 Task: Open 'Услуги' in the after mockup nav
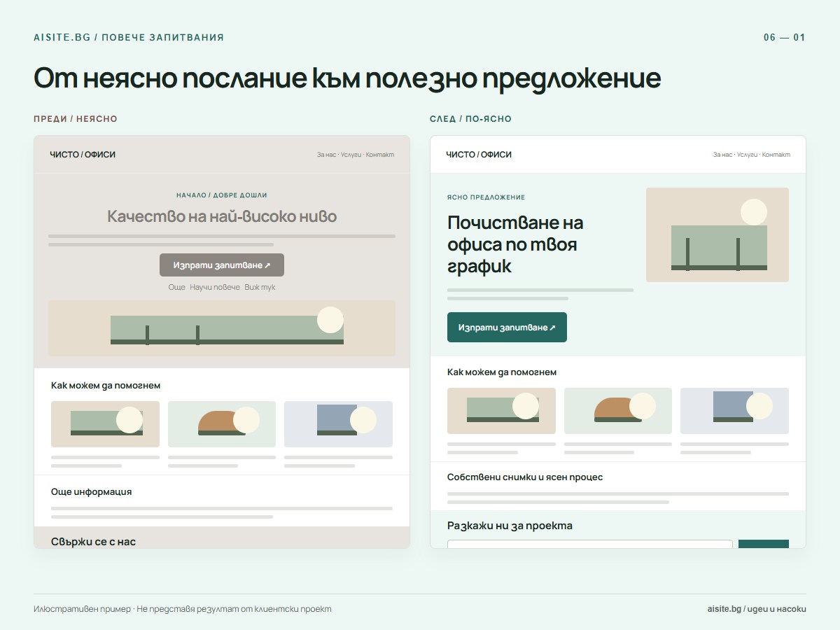[747, 155]
